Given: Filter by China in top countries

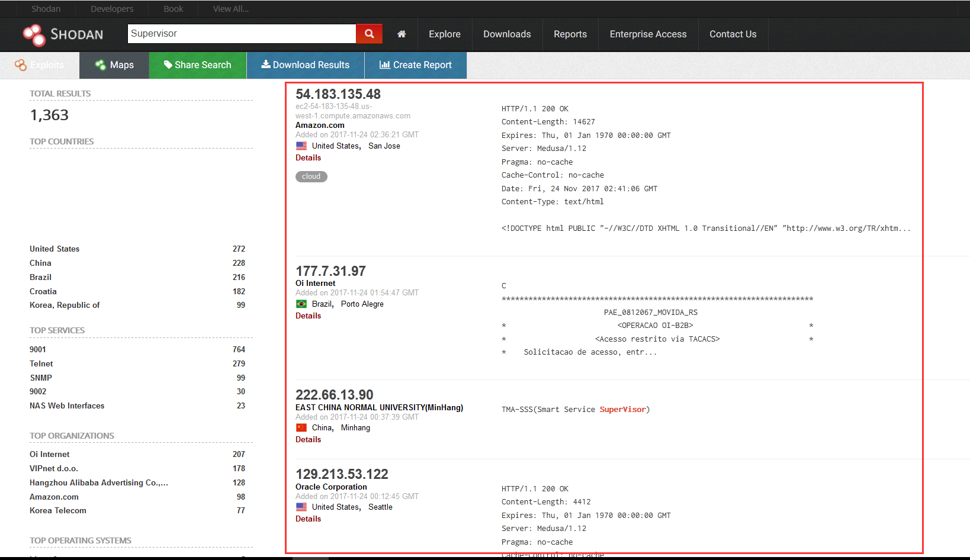Looking at the screenshot, I should pyautogui.click(x=40, y=263).
